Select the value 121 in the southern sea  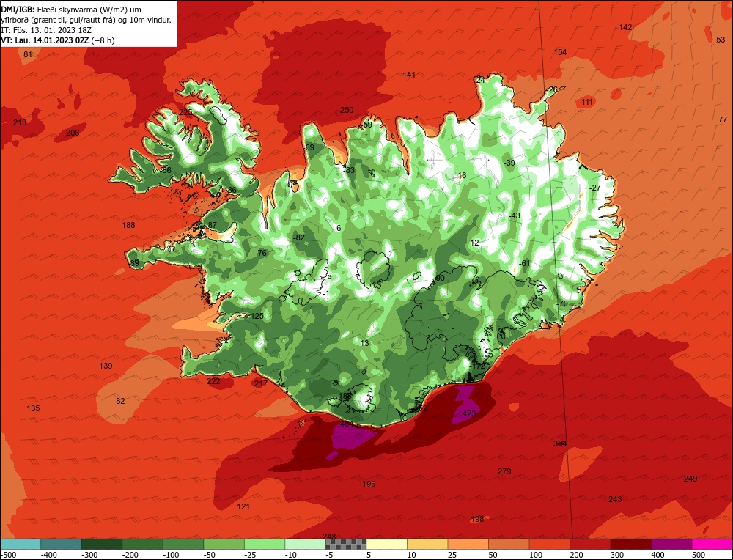click(x=243, y=506)
